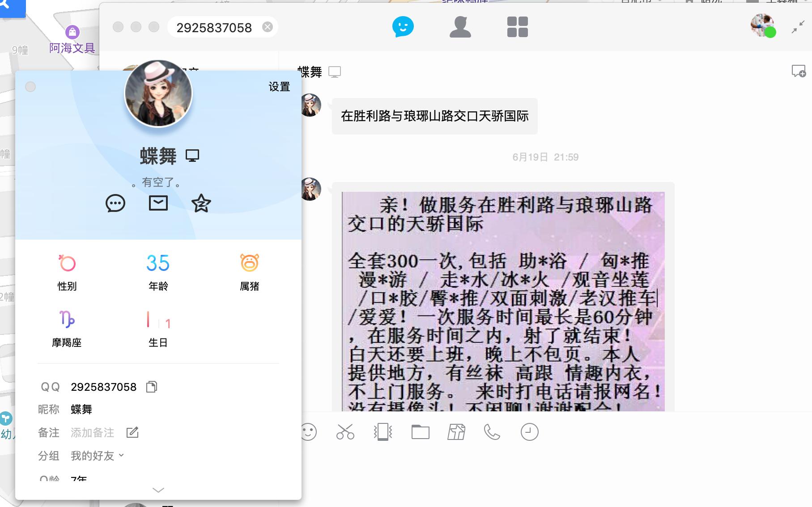Expand profile card with bottom chevron

tap(158, 490)
